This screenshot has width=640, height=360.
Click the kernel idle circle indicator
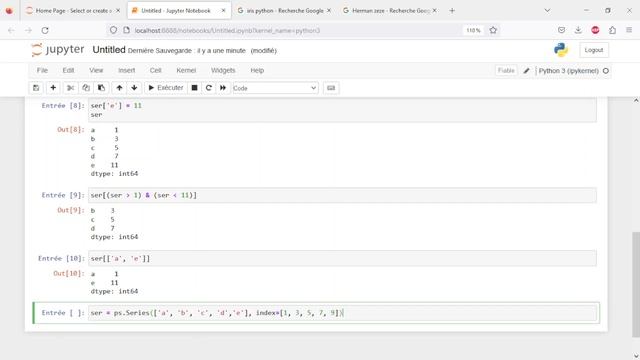(x=606, y=71)
